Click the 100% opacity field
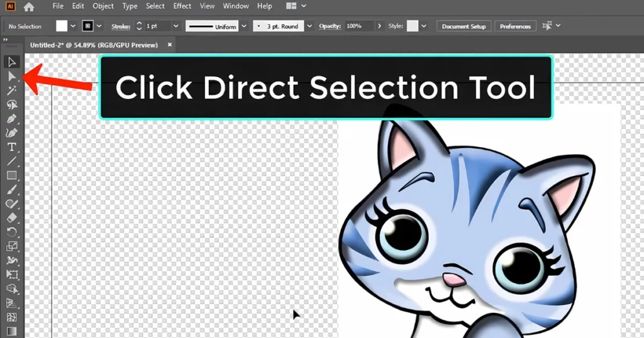 pyautogui.click(x=359, y=26)
